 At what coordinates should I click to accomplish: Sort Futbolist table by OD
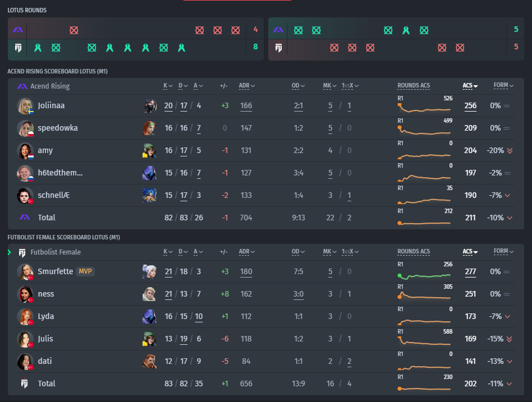[298, 252]
